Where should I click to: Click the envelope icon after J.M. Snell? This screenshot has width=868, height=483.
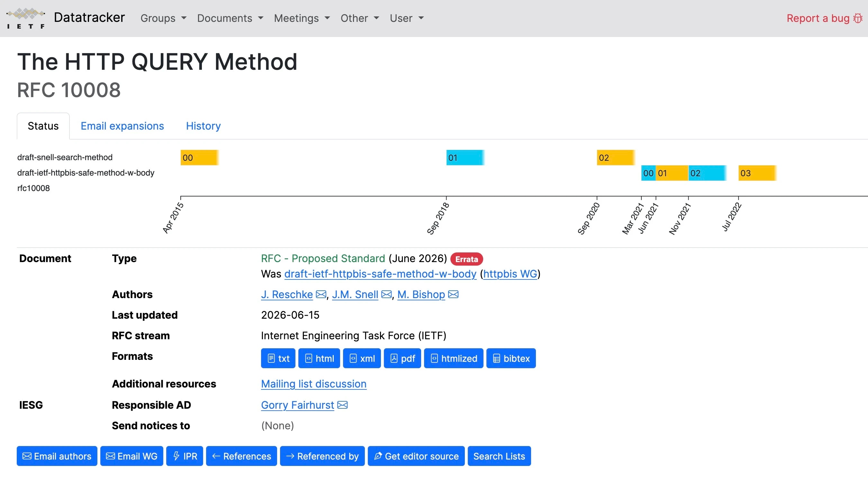(x=386, y=295)
